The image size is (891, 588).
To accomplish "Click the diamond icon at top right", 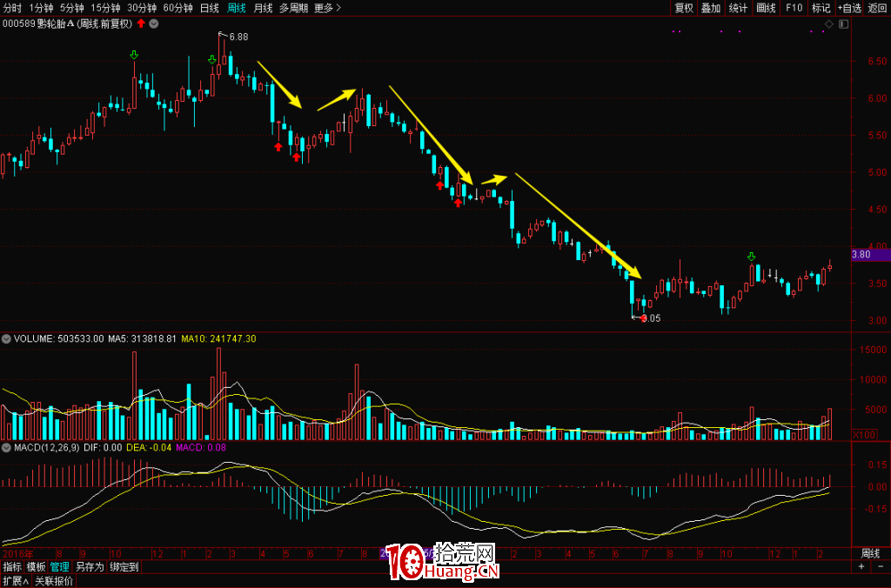I will coord(827,23).
